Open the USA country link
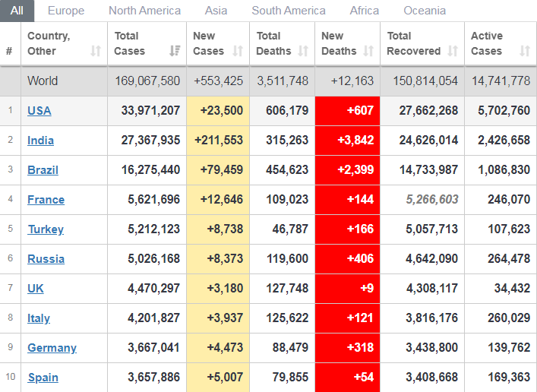Viewport: 537px width, 392px height. (x=39, y=111)
